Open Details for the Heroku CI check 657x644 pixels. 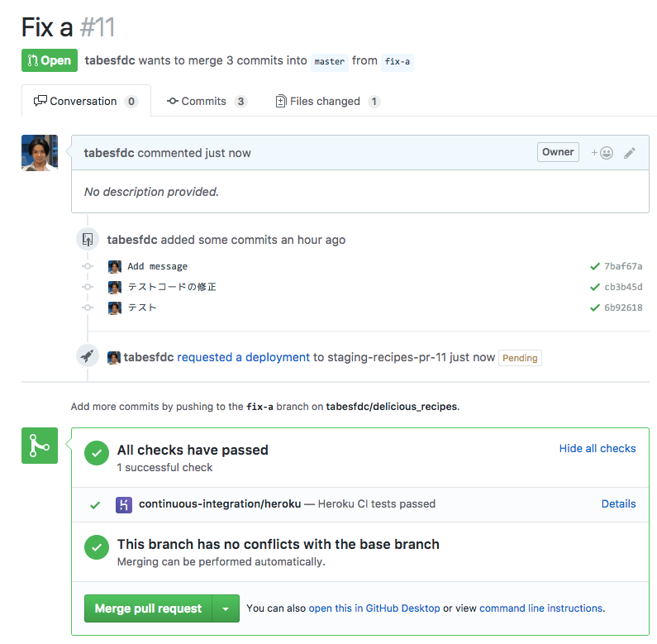pos(618,503)
